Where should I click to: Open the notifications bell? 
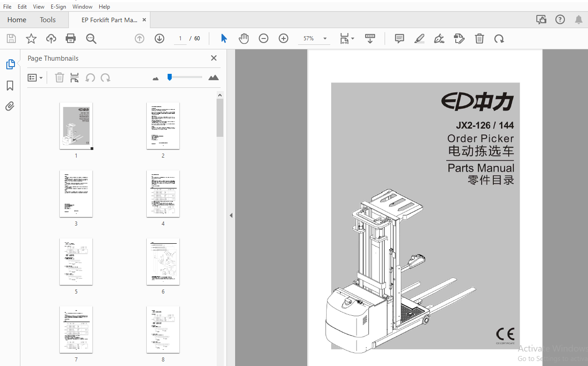pyautogui.click(x=579, y=19)
